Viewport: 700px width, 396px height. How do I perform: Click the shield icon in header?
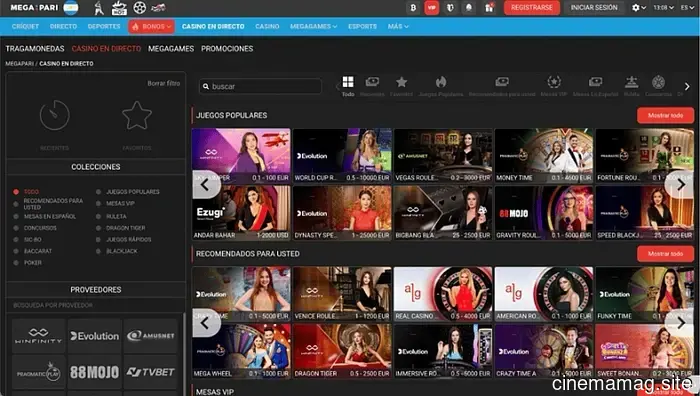450,8
